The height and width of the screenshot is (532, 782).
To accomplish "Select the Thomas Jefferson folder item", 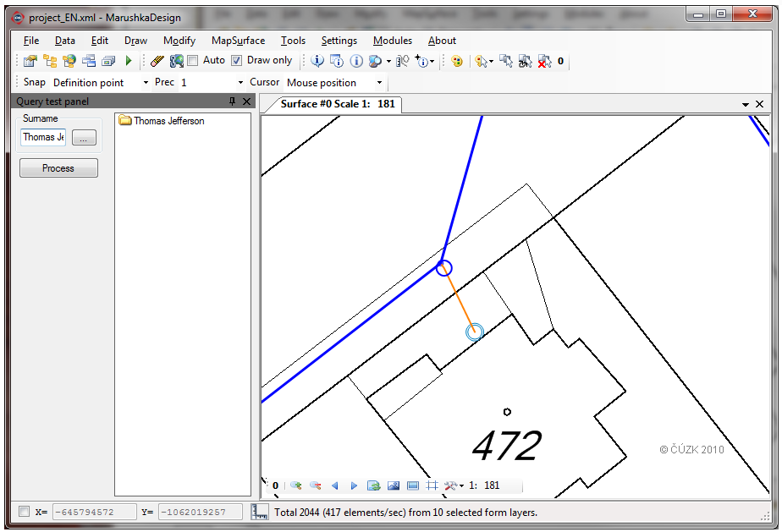I will (x=162, y=121).
